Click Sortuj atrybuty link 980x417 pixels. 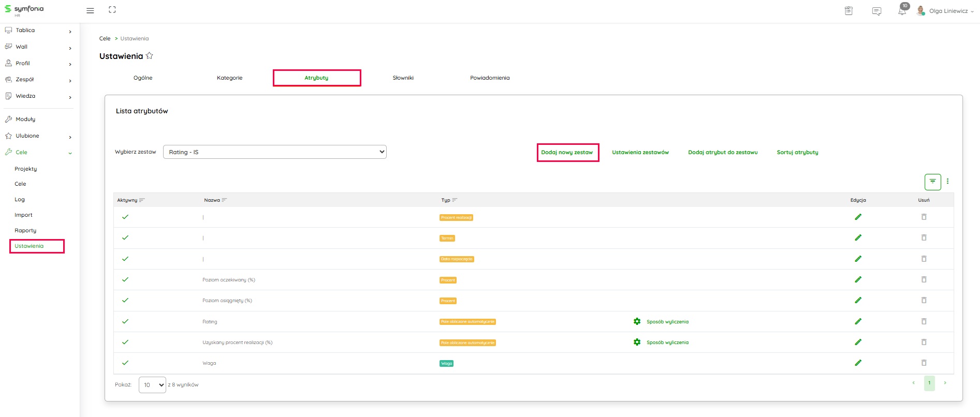pyautogui.click(x=797, y=153)
